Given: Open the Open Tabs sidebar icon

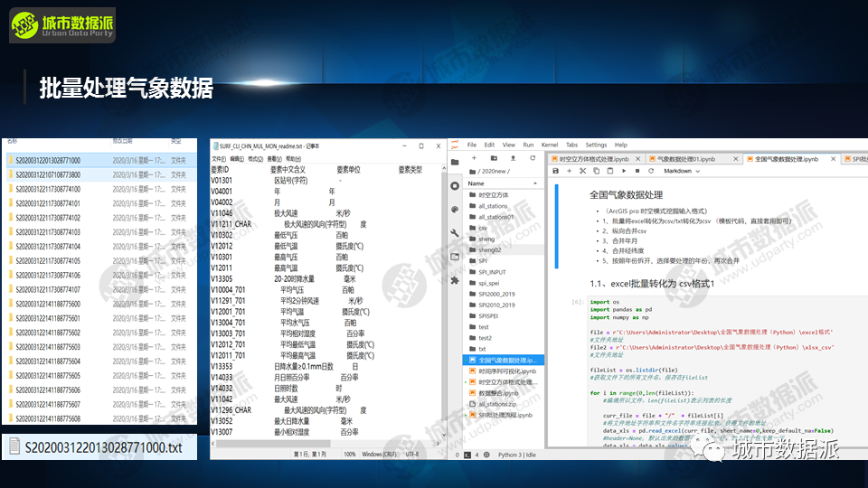Looking at the screenshot, I should 455,257.
